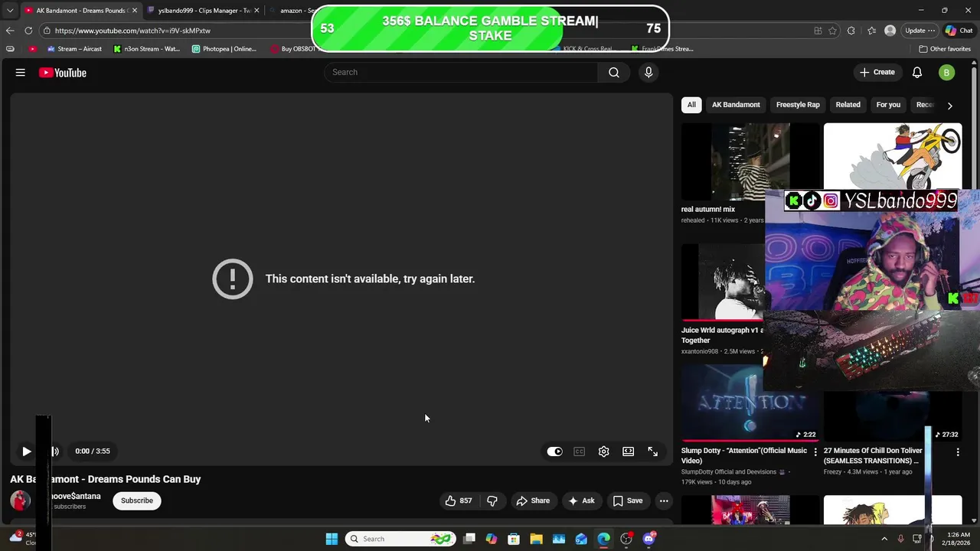Open player settings gear
The image size is (980, 551).
604,452
